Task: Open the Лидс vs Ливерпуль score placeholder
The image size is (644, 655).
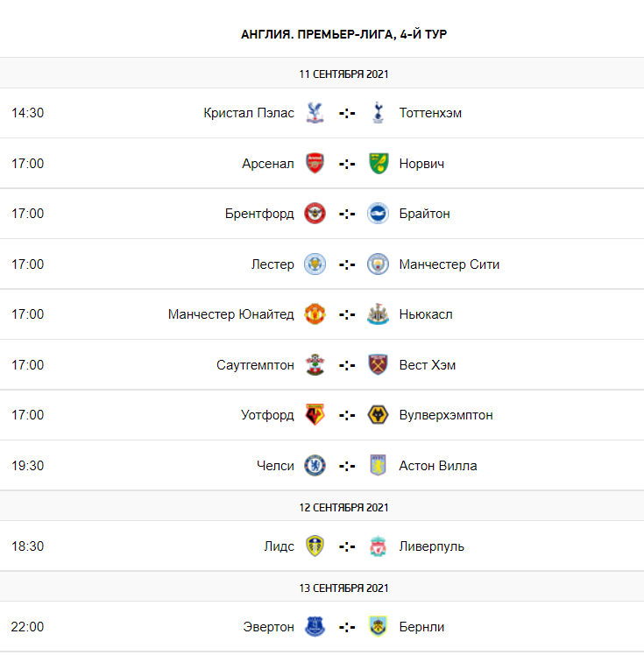Action: 347,546
